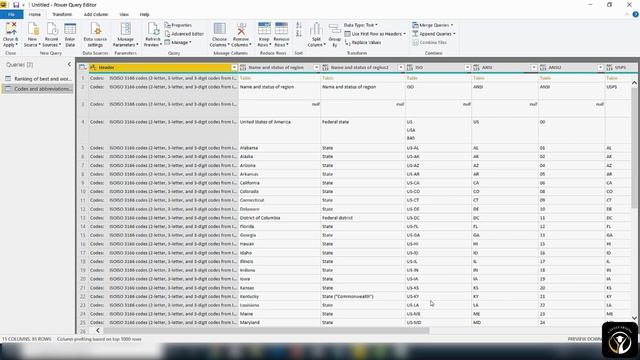Select the table icon at the grid corner
This screenshot has width=640, height=360.
click(x=82, y=67)
